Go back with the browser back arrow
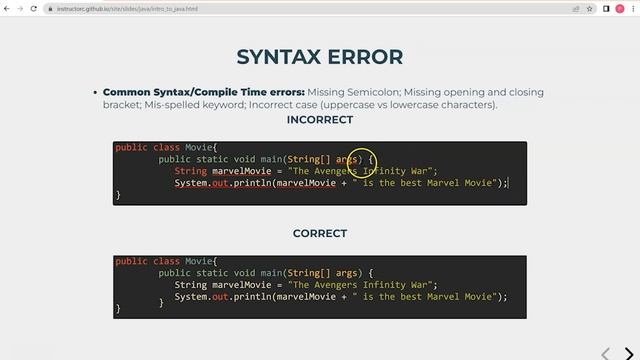The height and width of the screenshot is (360, 640). 7,9
